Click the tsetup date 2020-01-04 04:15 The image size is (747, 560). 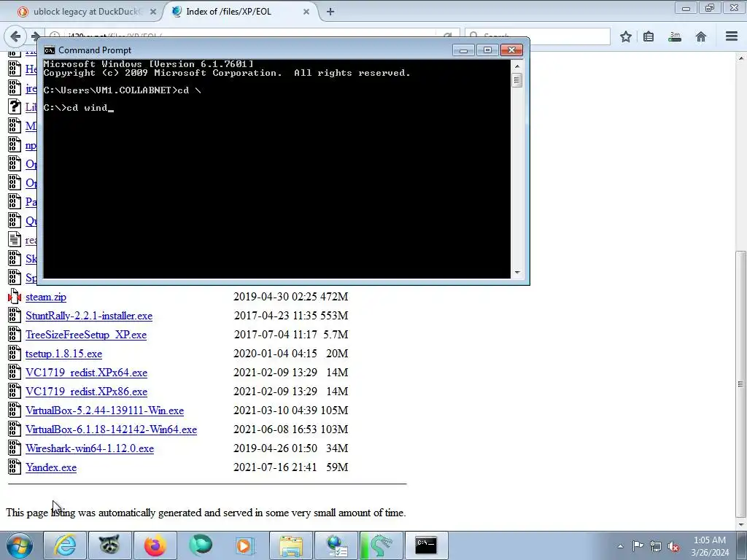275,354
